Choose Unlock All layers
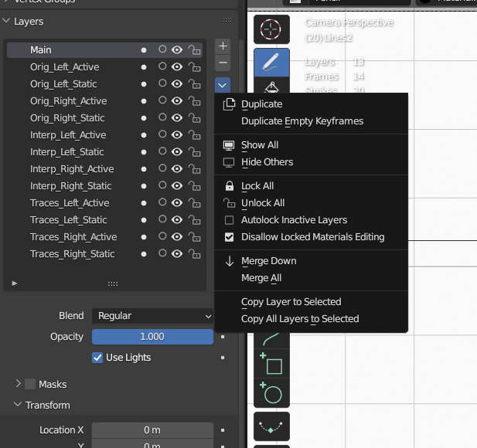The image size is (477, 448). click(312, 203)
